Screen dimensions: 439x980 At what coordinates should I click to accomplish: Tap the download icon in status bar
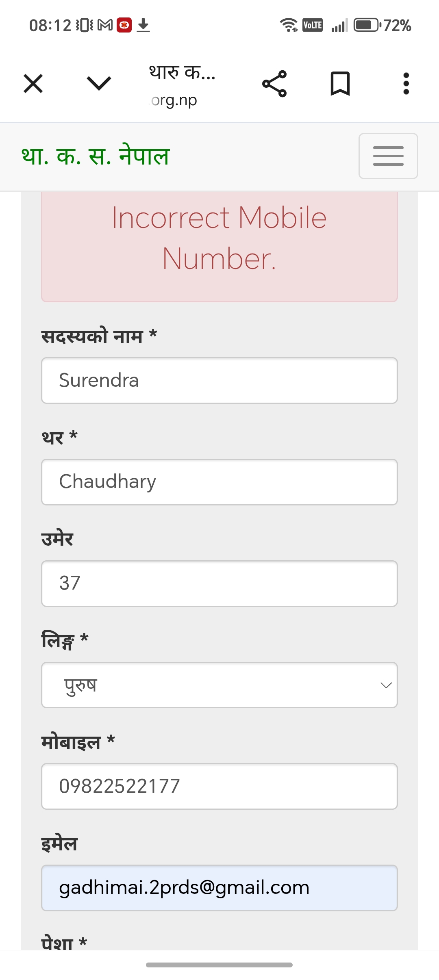(143, 25)
